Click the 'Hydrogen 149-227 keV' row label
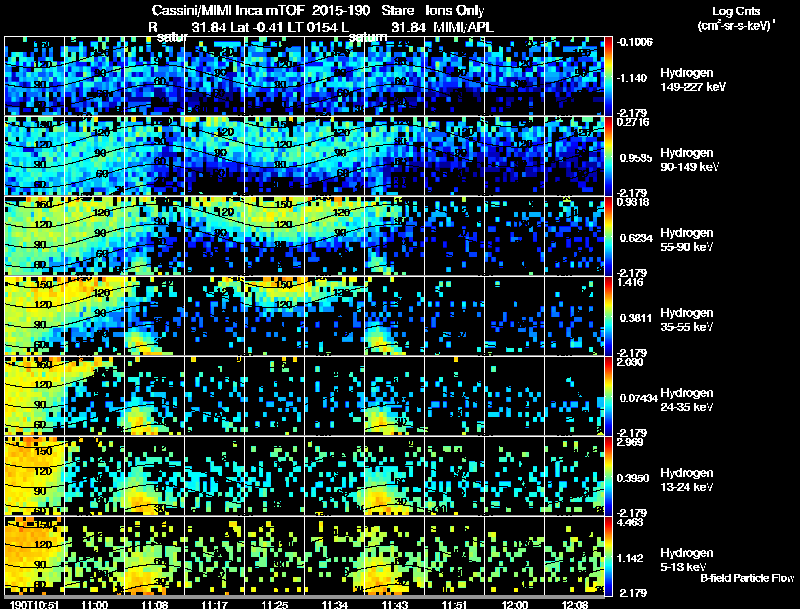 click(692, 80)
